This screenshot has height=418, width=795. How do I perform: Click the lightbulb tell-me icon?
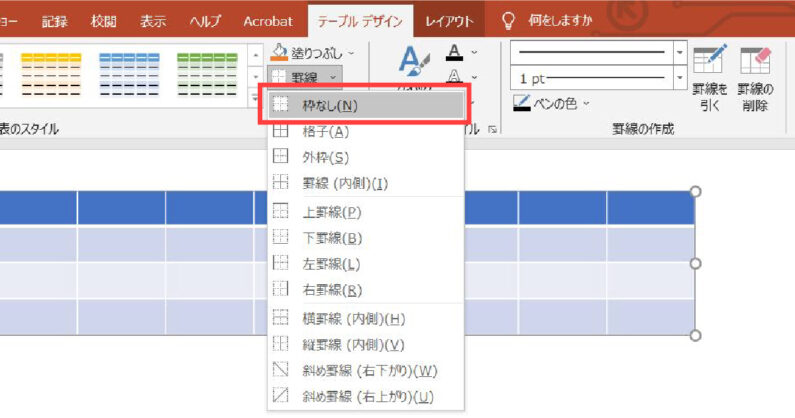click(508, 21)
